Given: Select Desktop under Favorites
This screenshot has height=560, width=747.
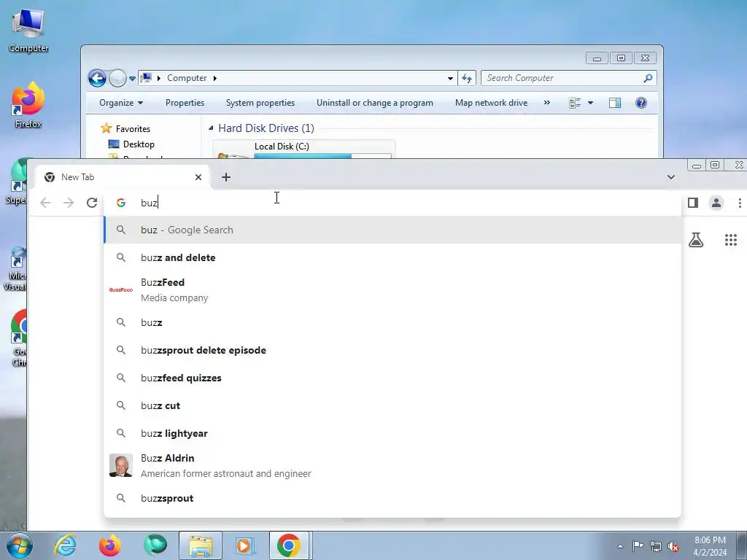Looking at the screenshot, I should 139,144.
